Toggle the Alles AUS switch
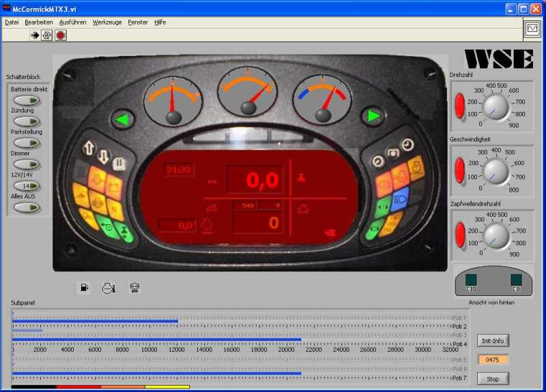Screen dimensions: 546x392 27,208
